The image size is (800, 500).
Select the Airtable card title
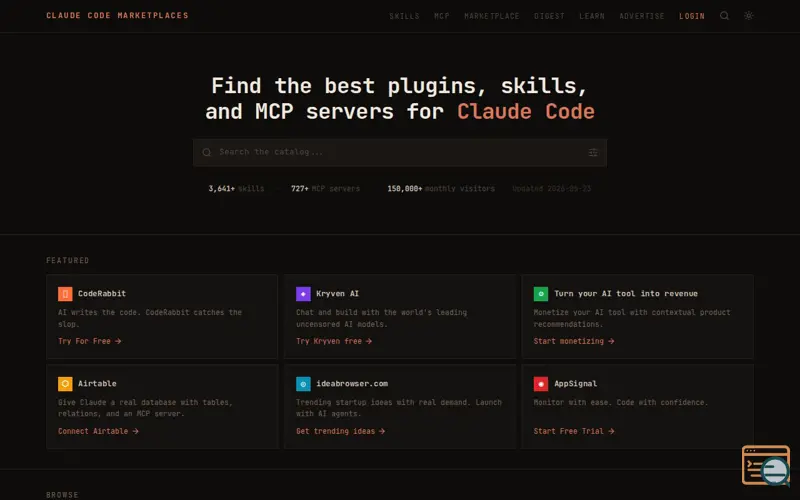[x=97, y=384]
